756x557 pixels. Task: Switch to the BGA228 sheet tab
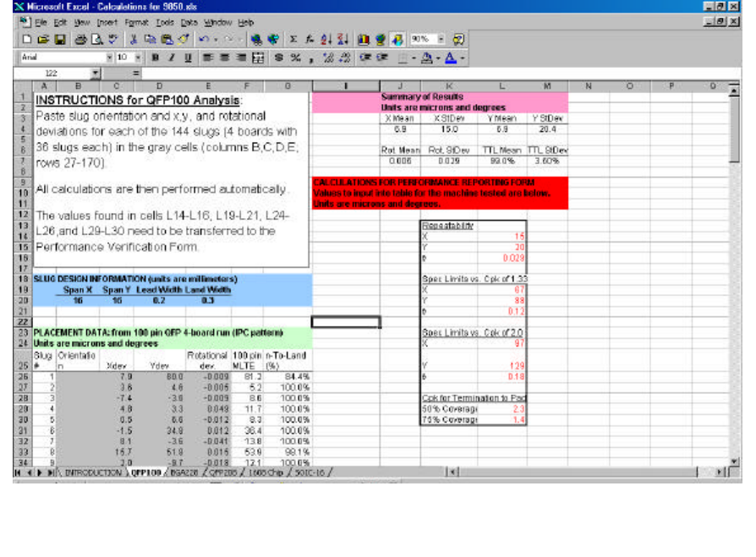click(x=184, y=472)
